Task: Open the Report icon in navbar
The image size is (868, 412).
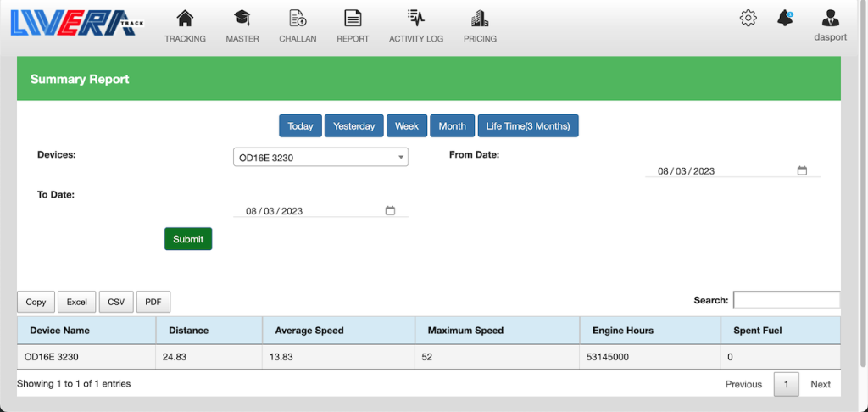Action: click(353, 19)
